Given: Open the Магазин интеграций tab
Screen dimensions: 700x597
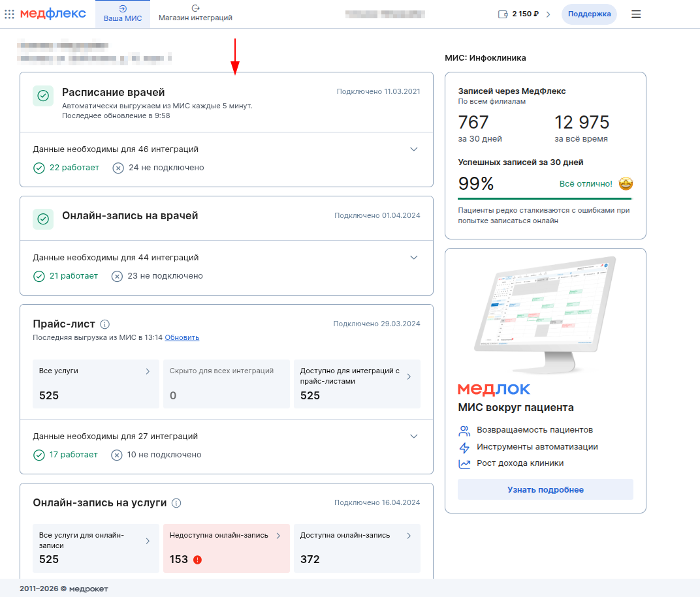Looking at the screenshot, I should coord(195,14).
